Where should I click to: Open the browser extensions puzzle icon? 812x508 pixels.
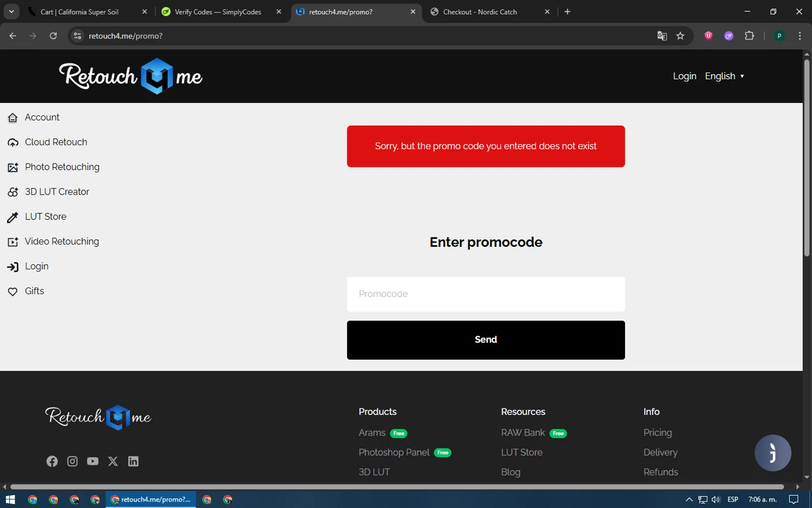coord(749,36)
